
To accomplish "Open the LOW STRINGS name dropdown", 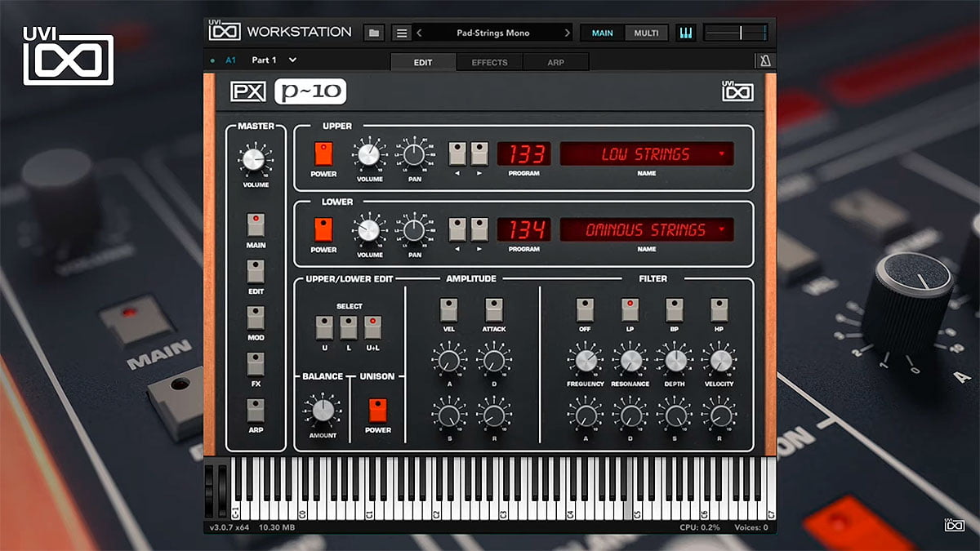I will [x=646, y=153].
